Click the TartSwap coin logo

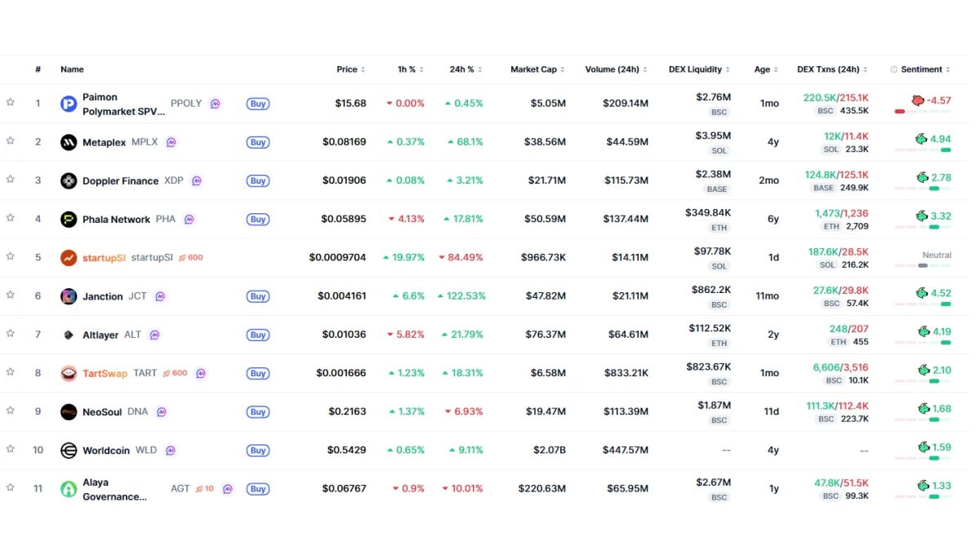pyautogui.click(x=69, y=373)
